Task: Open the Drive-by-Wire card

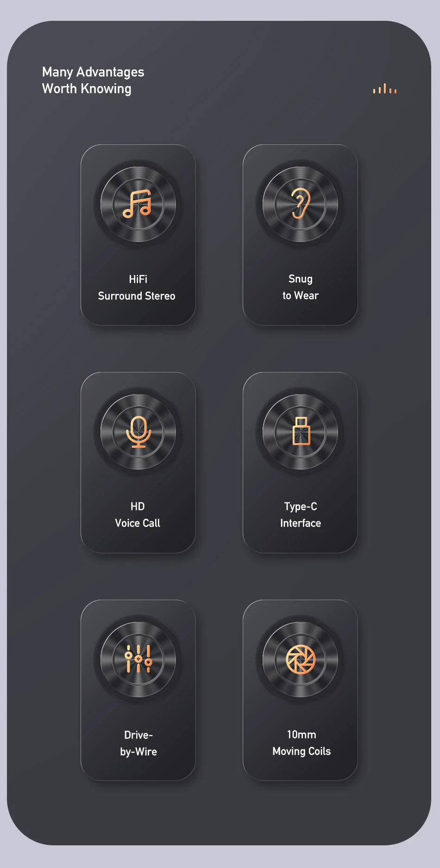Action: (138, 690)
